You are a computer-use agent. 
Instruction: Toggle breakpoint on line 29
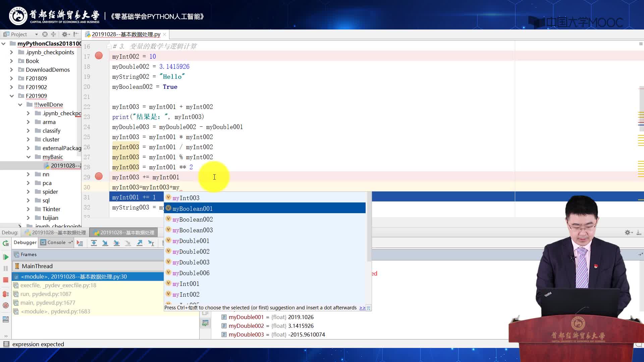pyautogui.click(x=99, y=176)
